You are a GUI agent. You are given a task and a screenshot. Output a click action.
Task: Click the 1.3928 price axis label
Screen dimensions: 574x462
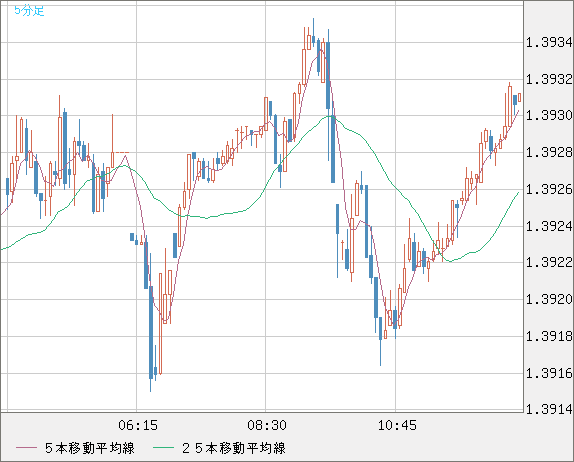coord(549,152)
